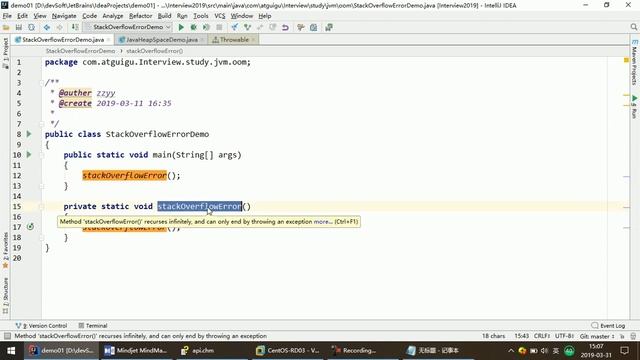
Task: Open the Project tool window side tab
Action: (x=5, y=53)
